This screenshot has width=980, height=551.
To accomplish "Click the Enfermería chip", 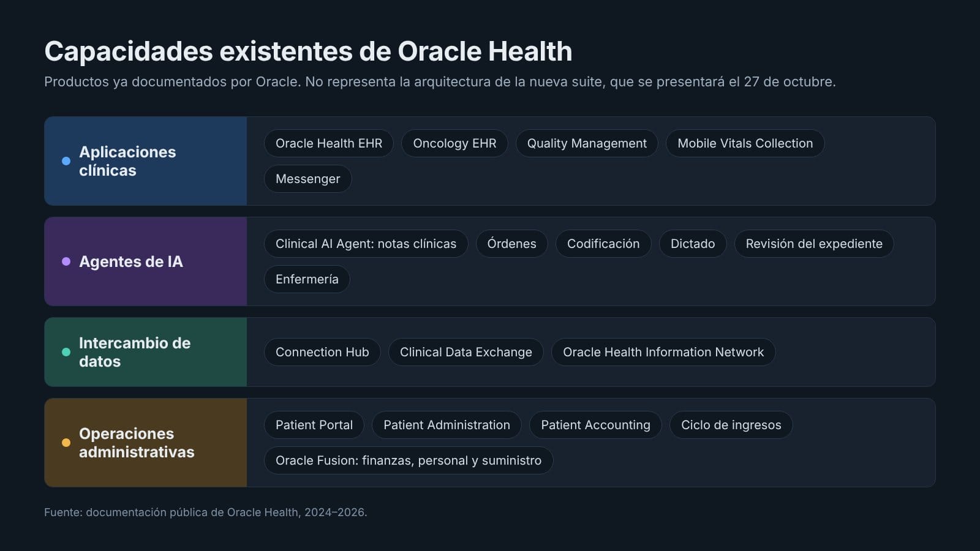I will (307, 279).
